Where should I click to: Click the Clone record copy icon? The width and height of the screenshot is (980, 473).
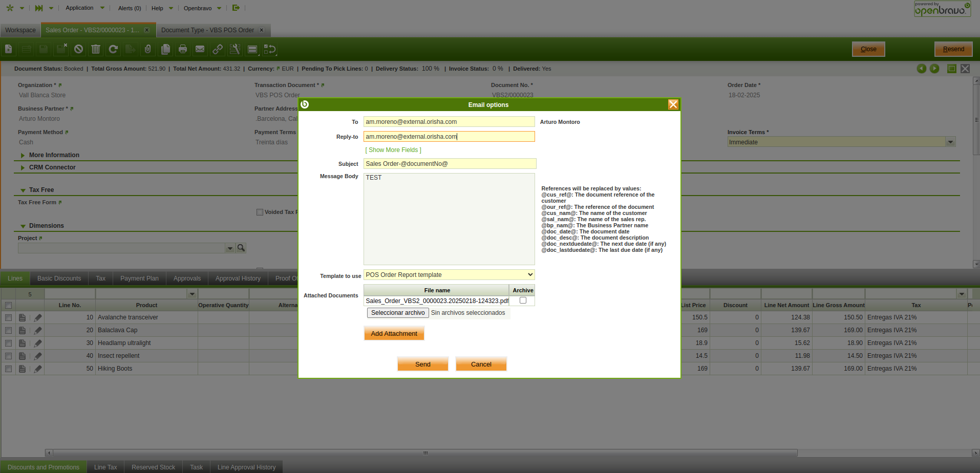[165, 49]
